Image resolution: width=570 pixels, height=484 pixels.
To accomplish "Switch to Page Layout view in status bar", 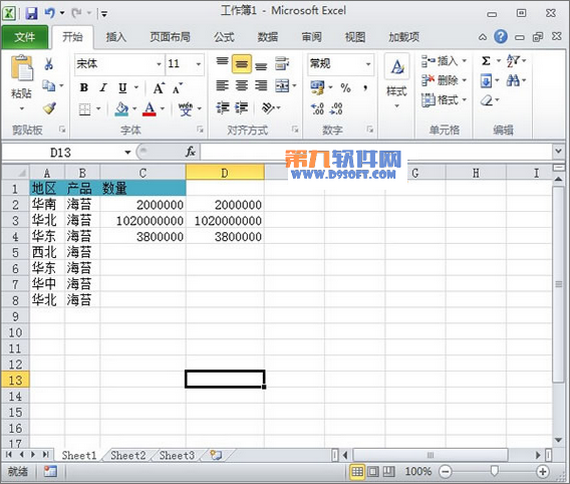I will [373, 472].
